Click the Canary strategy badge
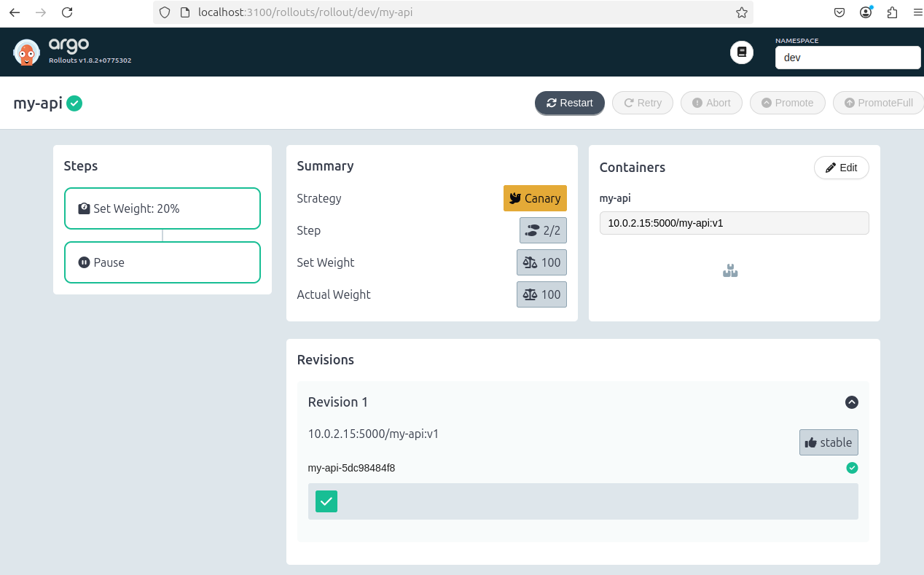Viewport: 924px width, 575px height. coord(535,198)
